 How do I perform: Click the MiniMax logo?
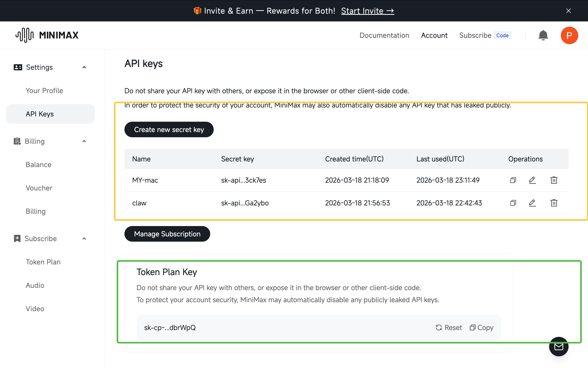[x=47, y=35]
